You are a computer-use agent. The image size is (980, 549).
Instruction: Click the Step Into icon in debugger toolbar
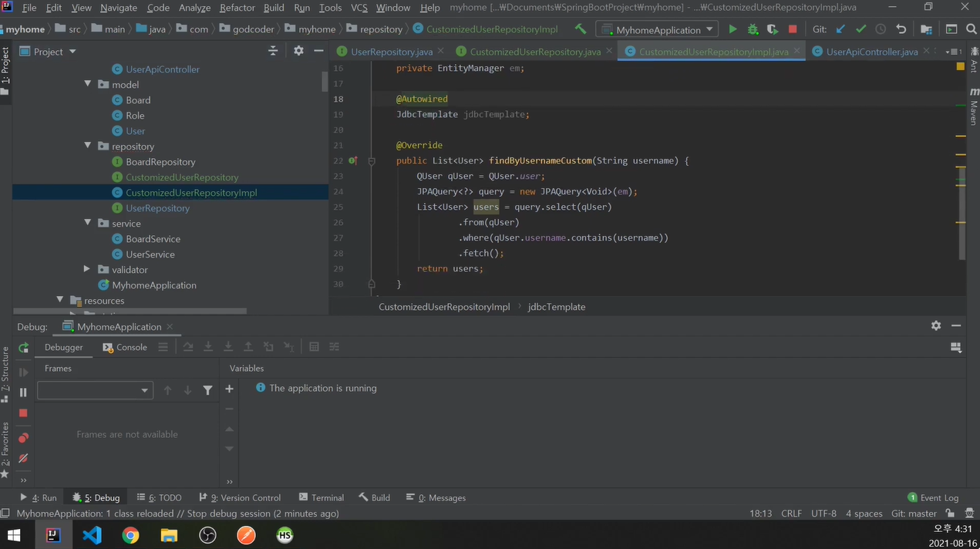pyautogui.click(x=208, y=347)
